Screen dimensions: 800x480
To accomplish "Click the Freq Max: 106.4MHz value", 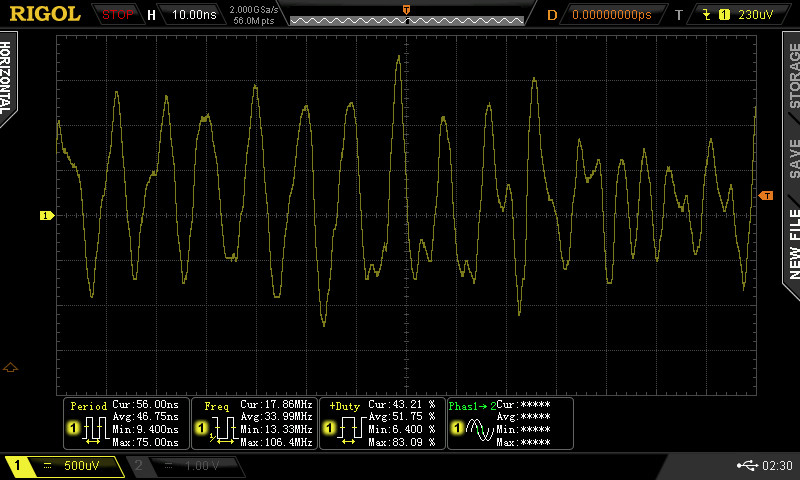I will [x=276, y=442].
